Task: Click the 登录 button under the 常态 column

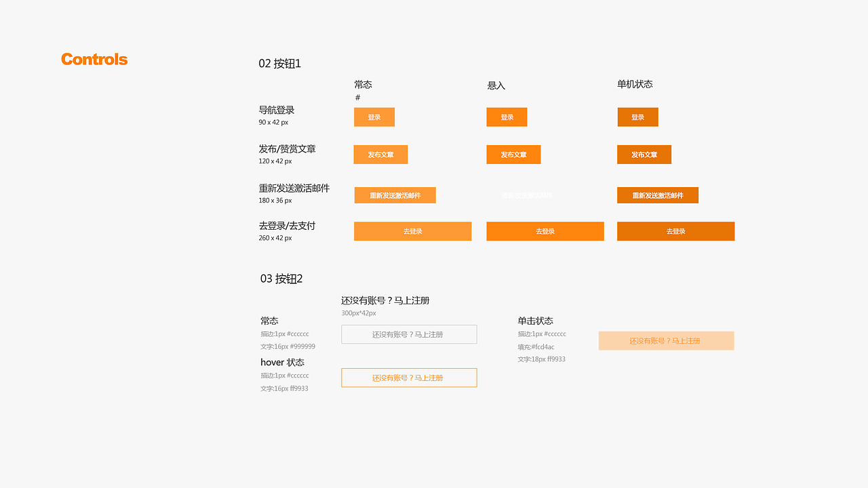Action: pyautogui.click(x=374, y=117)
